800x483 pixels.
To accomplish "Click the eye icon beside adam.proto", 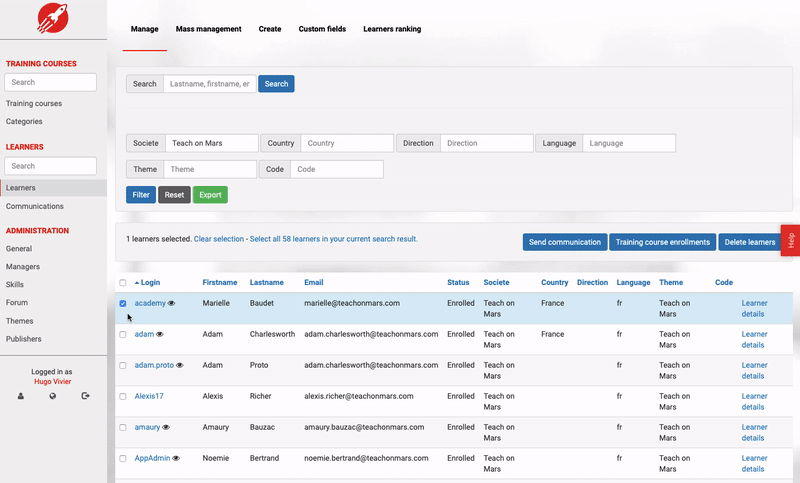I will point(180,365).
